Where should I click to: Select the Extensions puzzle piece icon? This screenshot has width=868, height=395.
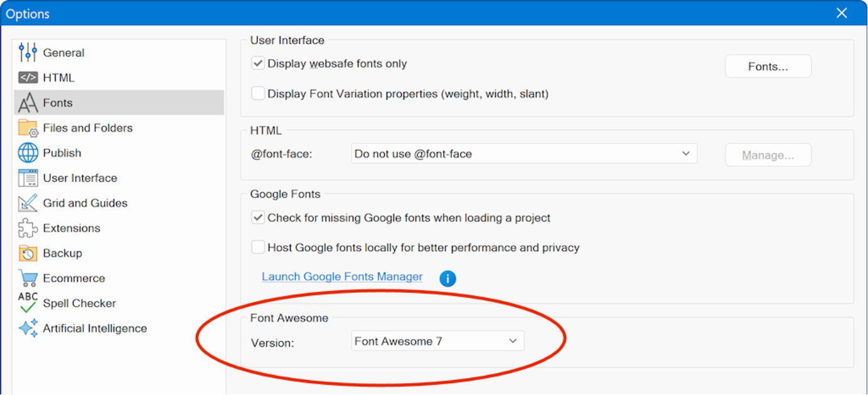point(28,228)
